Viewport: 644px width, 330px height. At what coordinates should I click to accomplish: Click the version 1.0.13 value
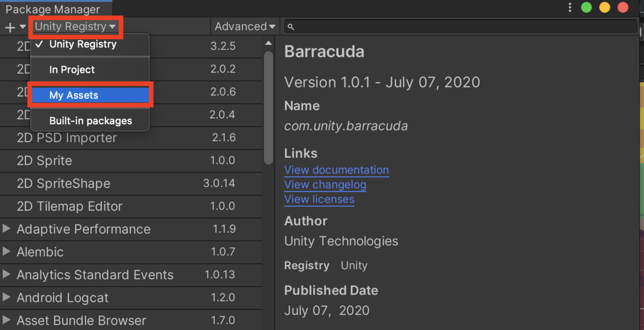point(219,275)
